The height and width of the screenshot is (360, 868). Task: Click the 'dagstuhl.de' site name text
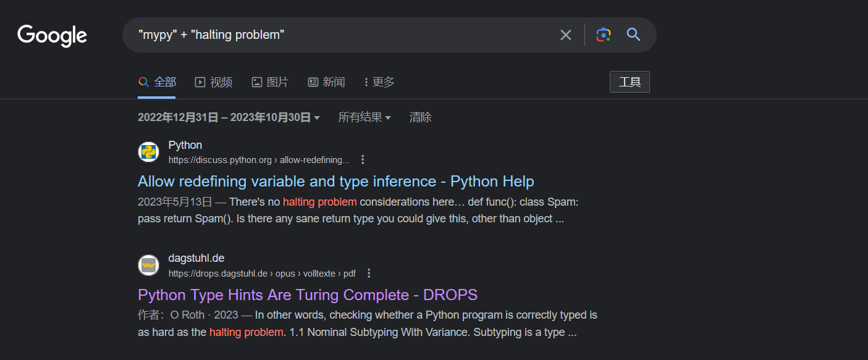[196, 258]
